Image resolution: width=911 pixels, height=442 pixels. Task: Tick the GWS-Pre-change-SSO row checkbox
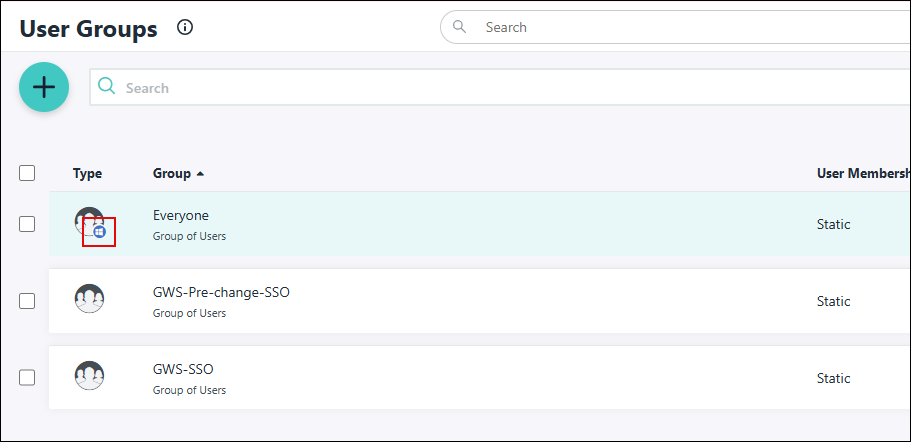(27, 301)
